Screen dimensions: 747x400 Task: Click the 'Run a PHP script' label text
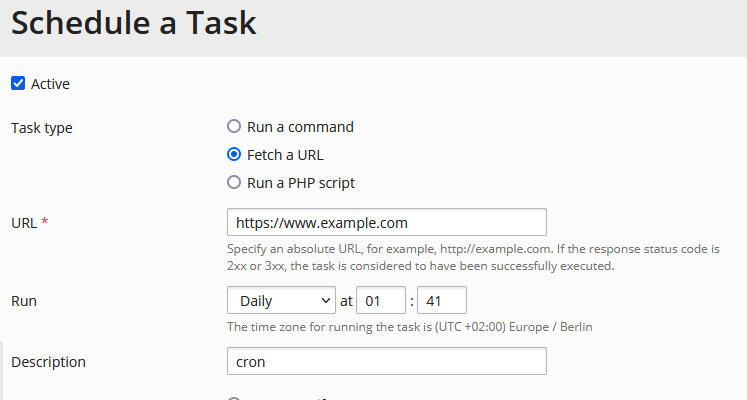[301, 183]
